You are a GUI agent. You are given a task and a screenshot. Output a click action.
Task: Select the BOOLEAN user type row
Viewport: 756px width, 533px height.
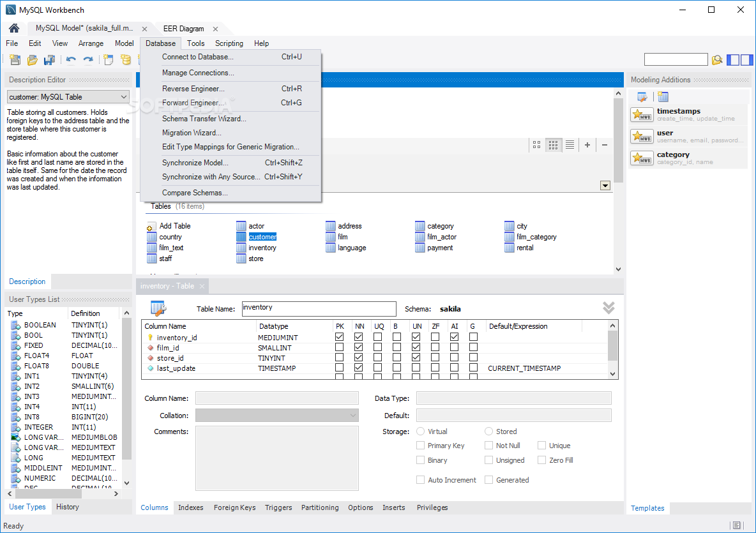tap(64, 325)
